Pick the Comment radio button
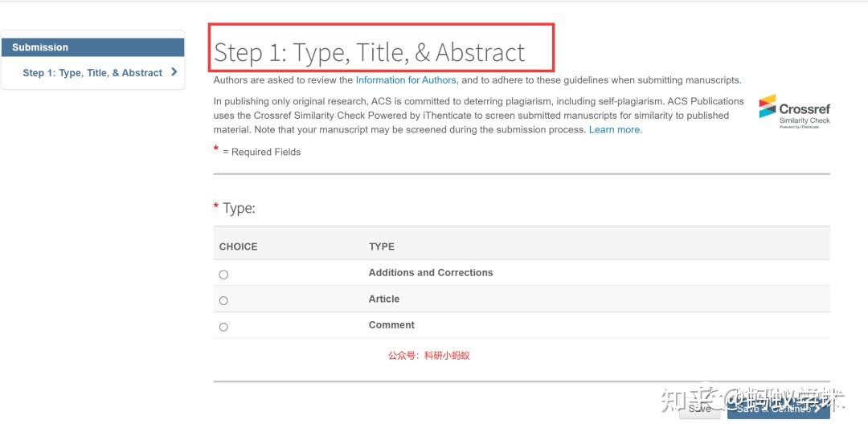 click(x=223, y=327)
